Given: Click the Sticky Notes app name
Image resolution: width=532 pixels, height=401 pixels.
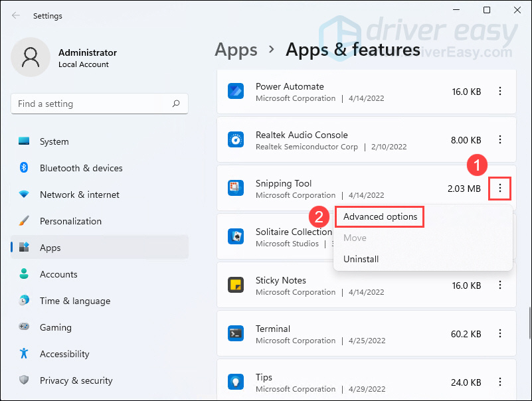Looking at the screenshot, I should [x=280, y=281].
